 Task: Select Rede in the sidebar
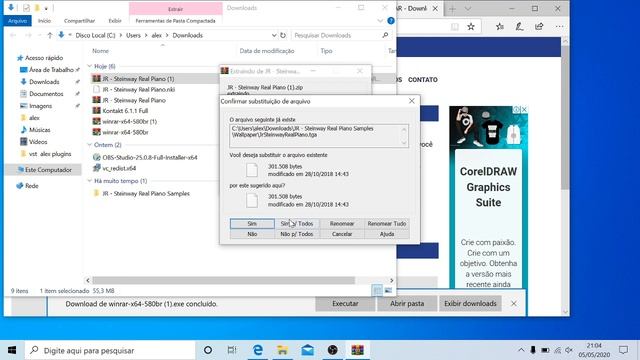[x=31, y=186]
